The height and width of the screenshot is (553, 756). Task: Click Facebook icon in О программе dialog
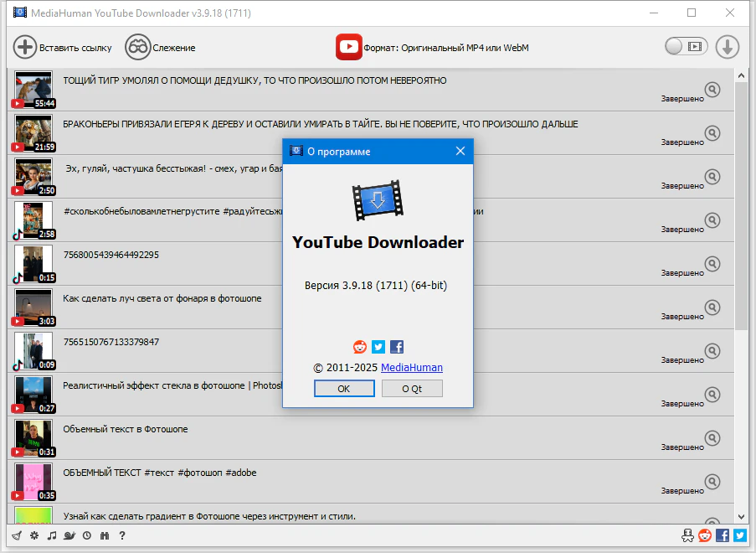397,347
